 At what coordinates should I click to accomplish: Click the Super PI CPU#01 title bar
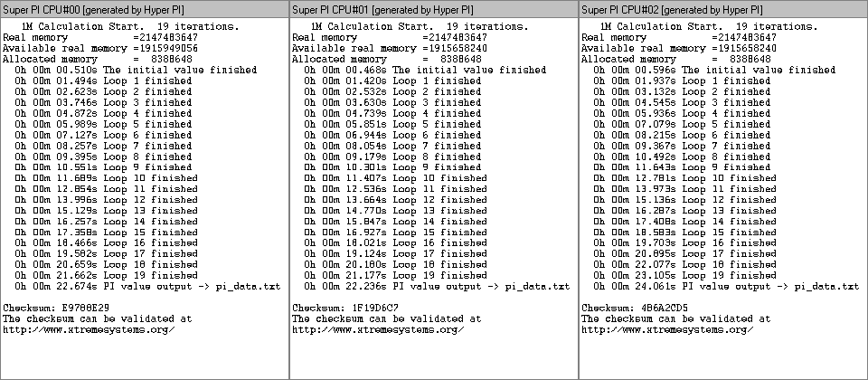pyautogui.click(x=434, y=9)
